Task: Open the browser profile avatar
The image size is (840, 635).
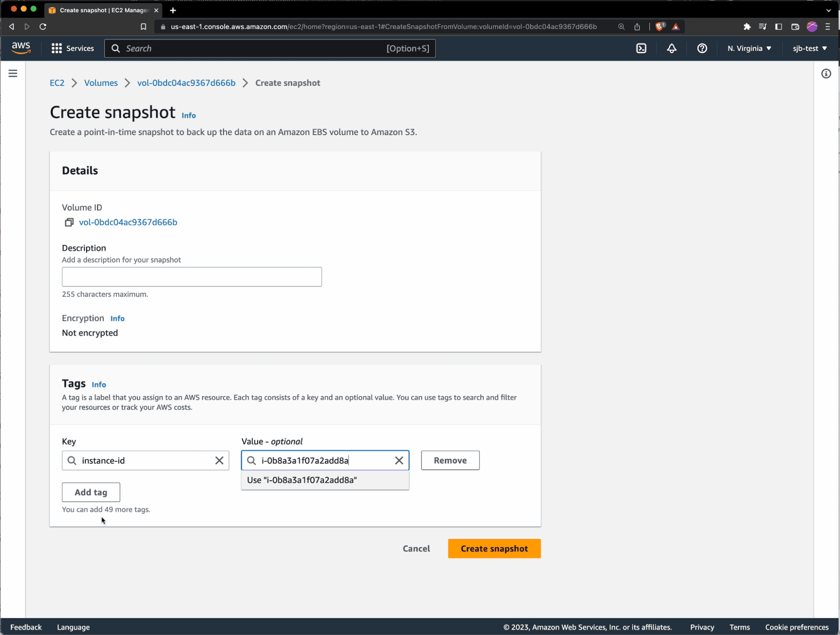Action: (812, 26)
